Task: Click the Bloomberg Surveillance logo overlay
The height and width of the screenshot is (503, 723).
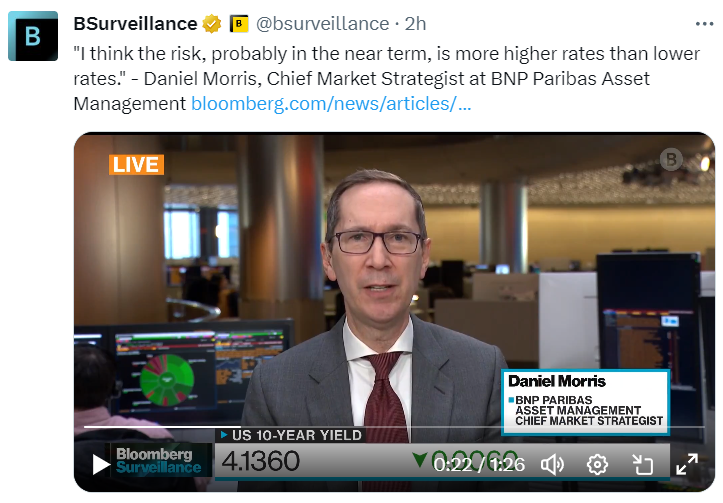Action: coord(159,461)
